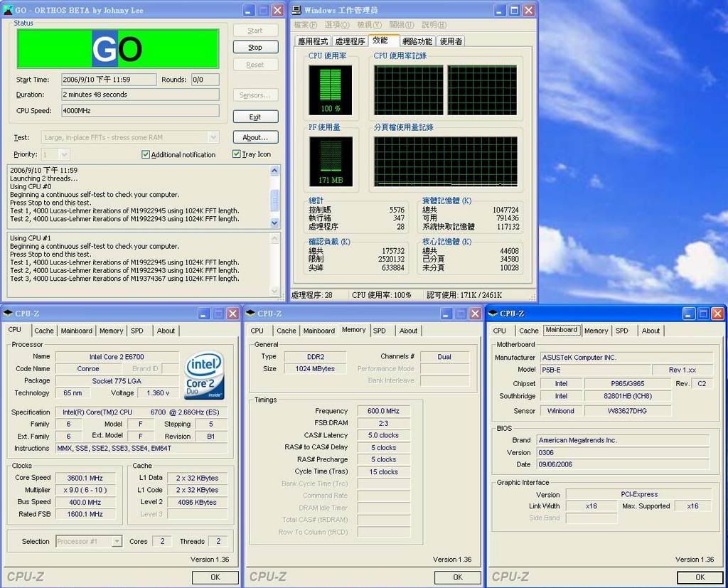Click the CPU 使用率 gauge showing 100 %

pyautogui.click(x=331, y=90)
